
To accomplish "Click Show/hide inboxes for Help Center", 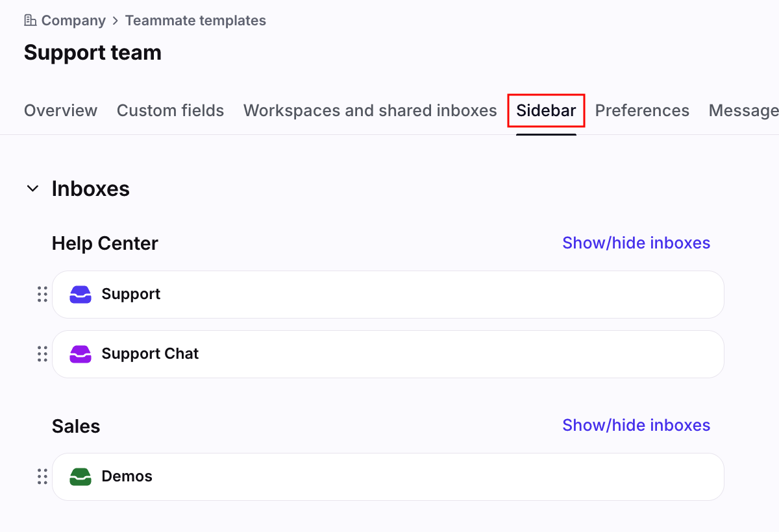I will (x=636, y=243).
